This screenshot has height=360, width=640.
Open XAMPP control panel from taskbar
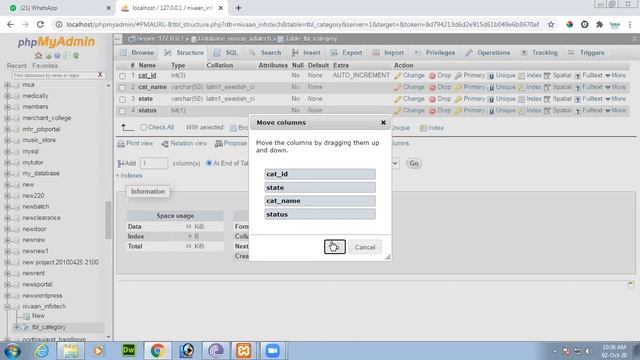click(x=244, y=351)
